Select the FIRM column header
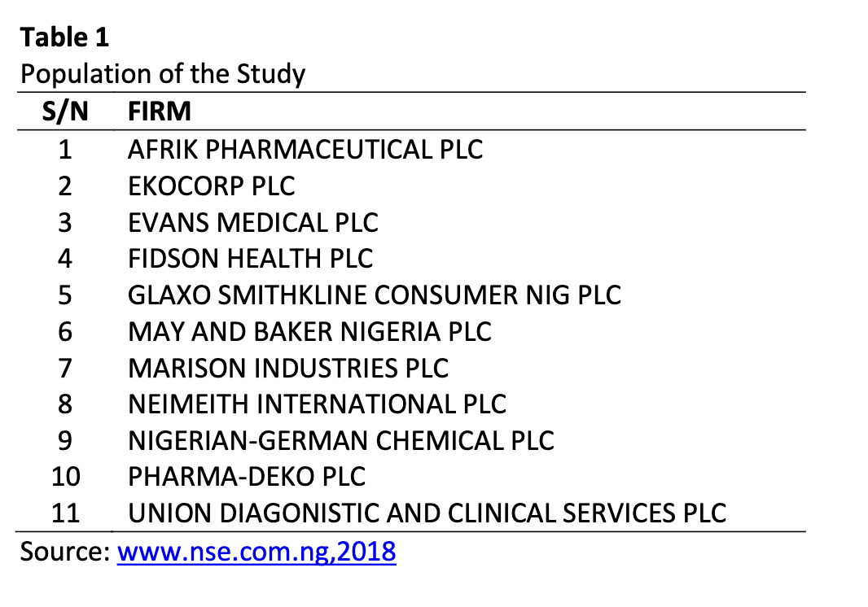This screenshot has width=868, height=607. [160, 111]
